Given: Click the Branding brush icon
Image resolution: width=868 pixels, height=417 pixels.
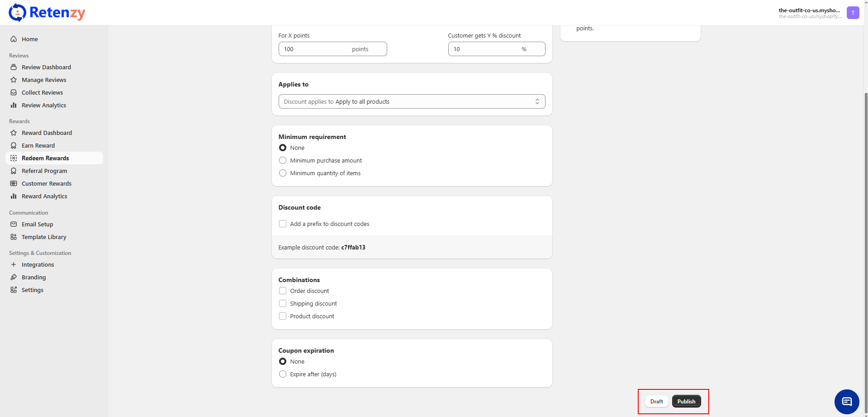Looking at the screenshot, I should coord(14,277).
